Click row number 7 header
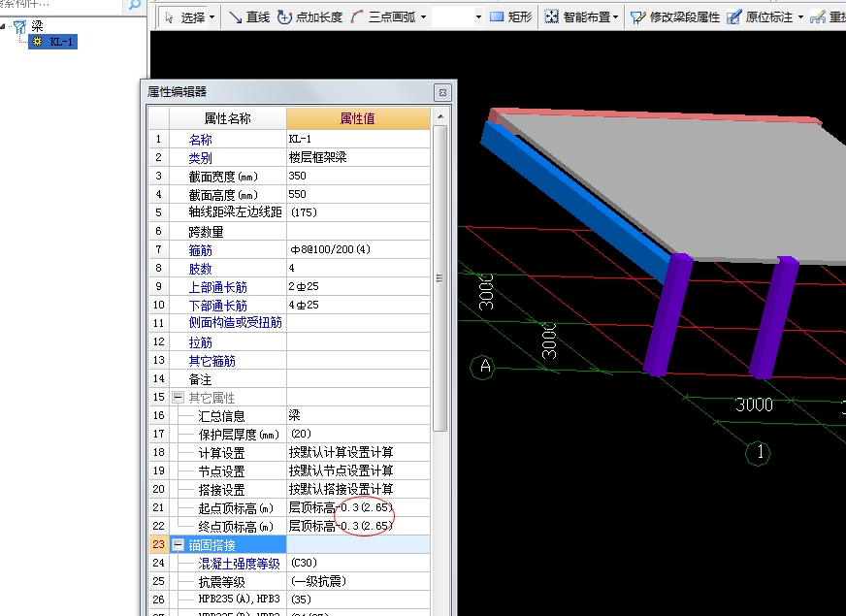 [x=159, y=249]
